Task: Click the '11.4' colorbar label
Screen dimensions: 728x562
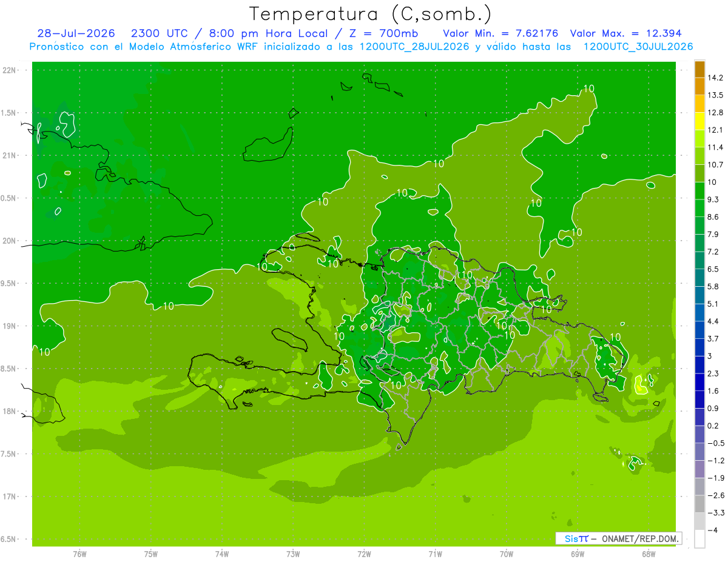Action: tap(715, 147)
